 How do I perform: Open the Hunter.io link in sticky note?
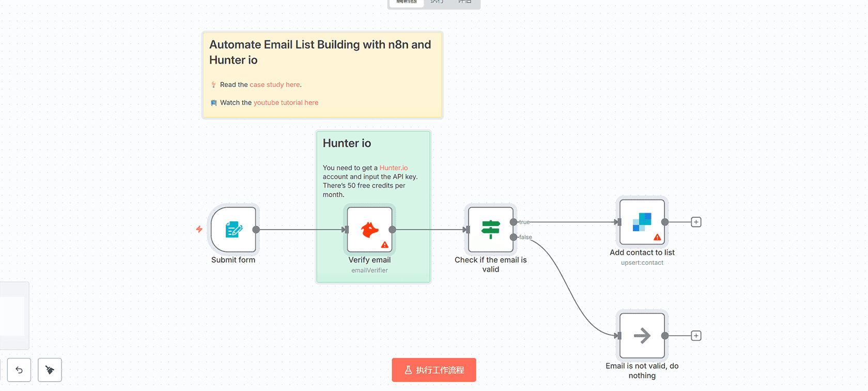[x=393, y=168]
